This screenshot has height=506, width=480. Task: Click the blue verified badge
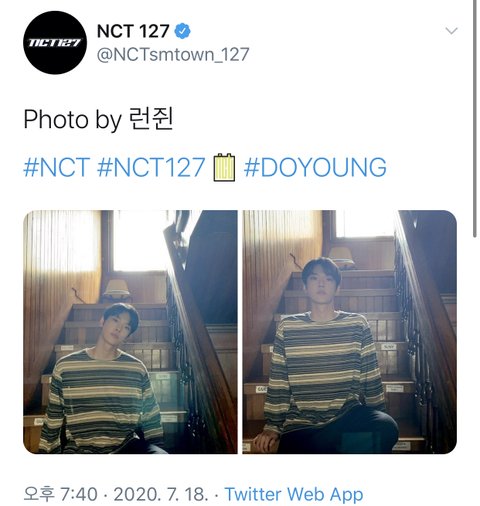(x=183, y=31)
